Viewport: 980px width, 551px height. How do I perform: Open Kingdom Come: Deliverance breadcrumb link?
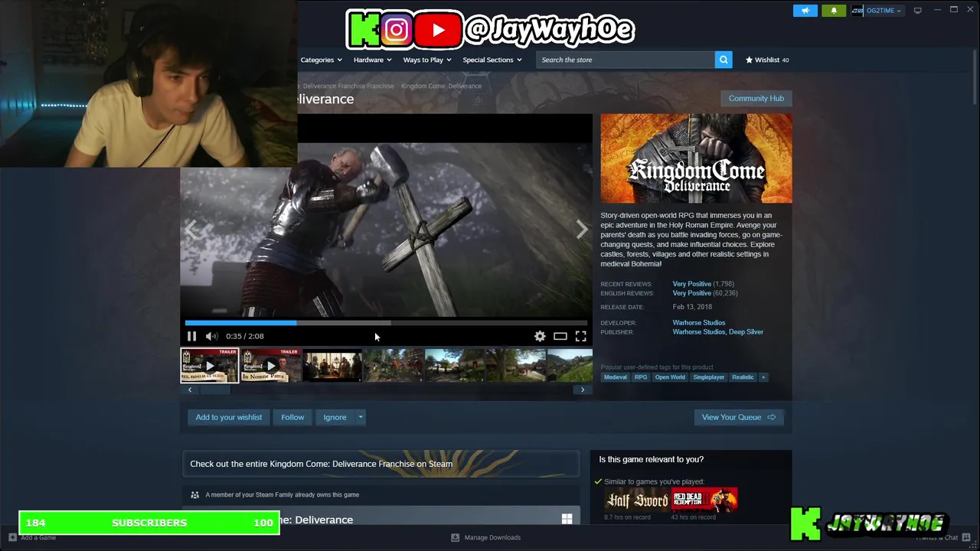click(x=441, y=86)
